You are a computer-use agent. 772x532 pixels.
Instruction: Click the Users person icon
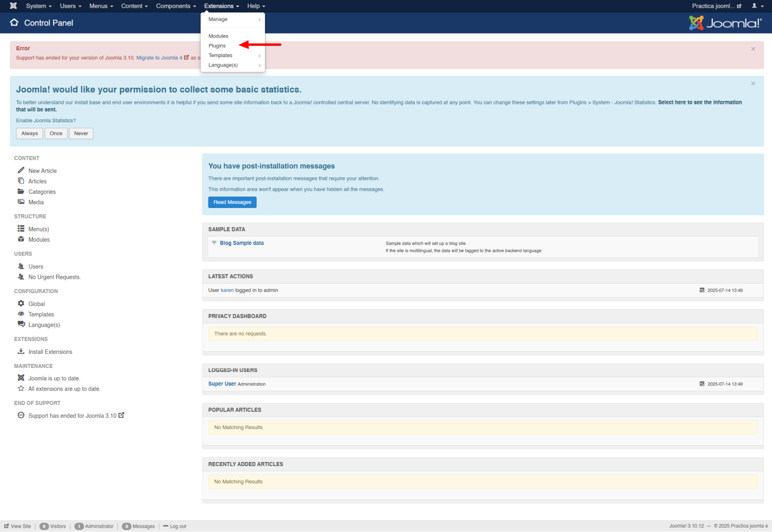(x=21, y=266)
